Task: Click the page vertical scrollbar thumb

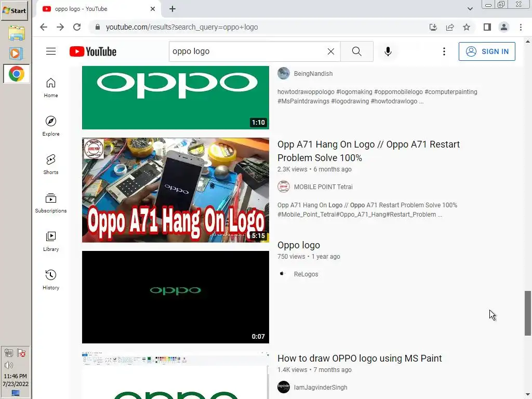Action: [528, 313]
